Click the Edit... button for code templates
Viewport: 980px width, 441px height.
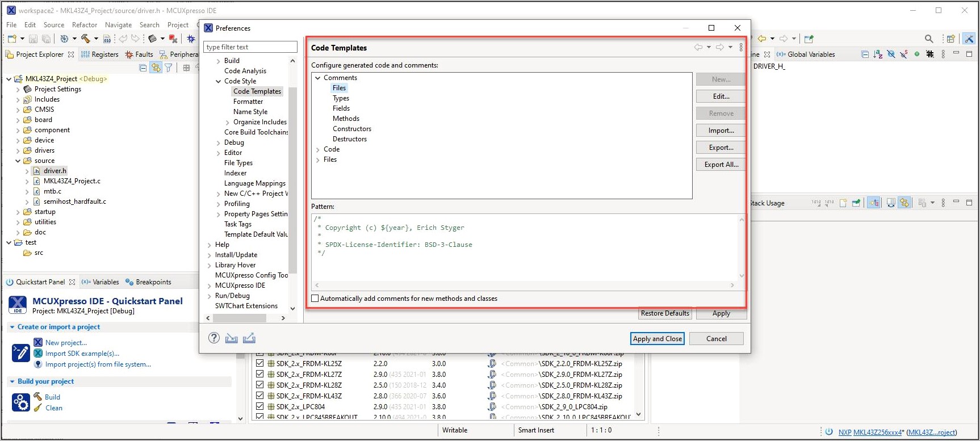pos(721,96)
